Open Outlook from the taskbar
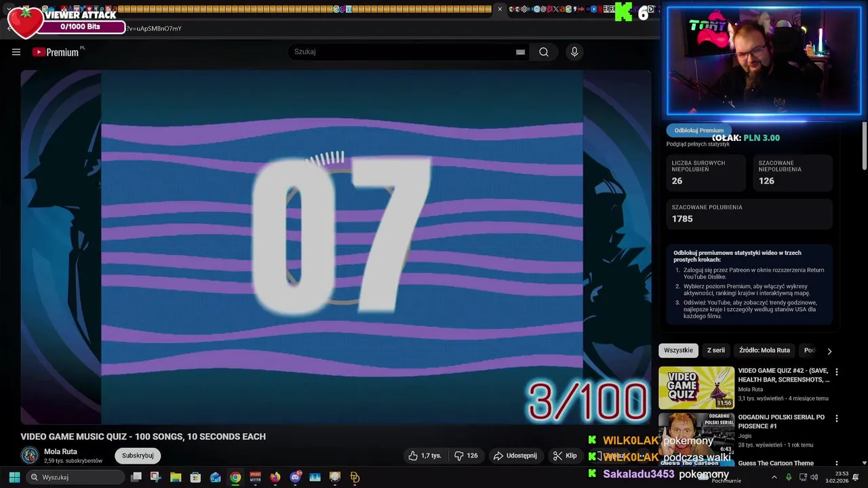Viewport: 868px width, 488px height. pyautogui.click(x=216, y=477)
